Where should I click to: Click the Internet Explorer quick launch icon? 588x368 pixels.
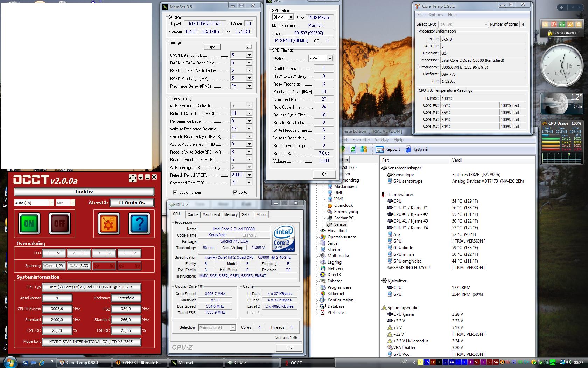42,363
